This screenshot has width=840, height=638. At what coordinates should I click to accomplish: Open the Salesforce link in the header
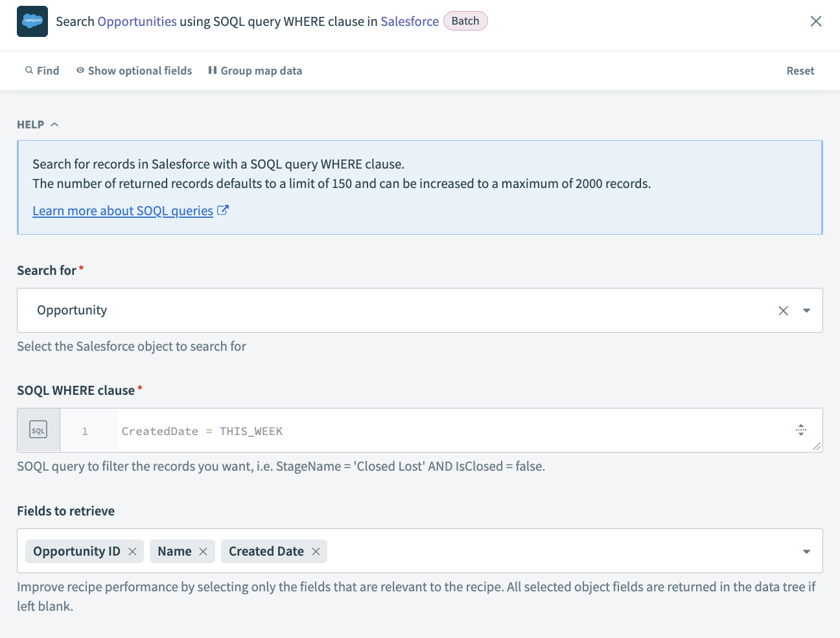409,21
